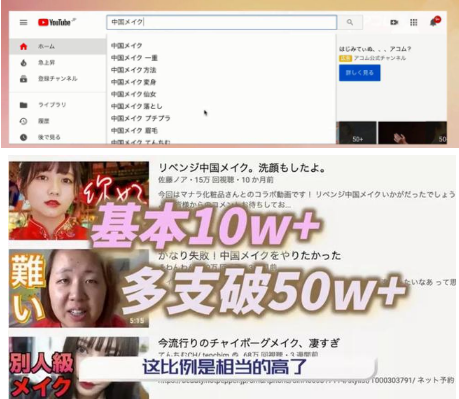Viewport: 459px width, 399px height.
Task: Open video title かなり失敗!中国メイクをやりたかった
Action: pyautogui.click(x=250, y=256)
